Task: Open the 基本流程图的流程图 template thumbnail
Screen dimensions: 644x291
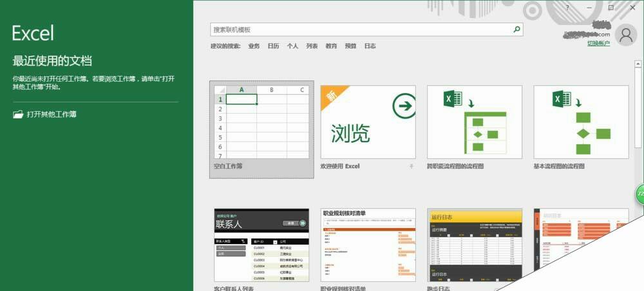Action: click(581, 122)
